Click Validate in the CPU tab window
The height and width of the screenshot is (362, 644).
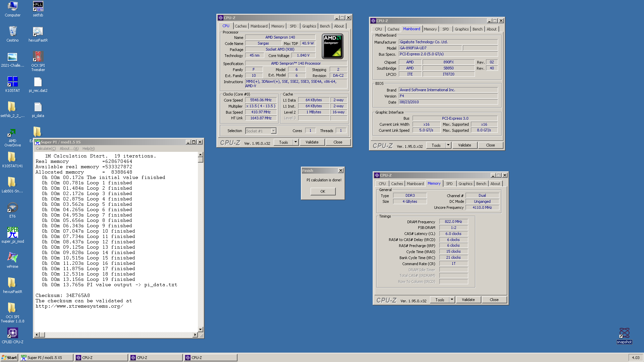(312, 142)
